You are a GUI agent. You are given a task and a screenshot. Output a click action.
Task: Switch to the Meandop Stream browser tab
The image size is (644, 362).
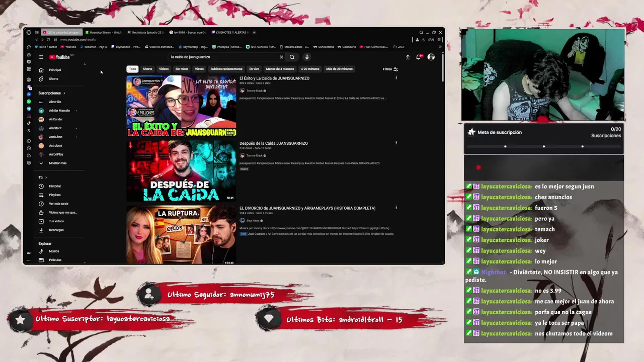[x=104, y=32]
